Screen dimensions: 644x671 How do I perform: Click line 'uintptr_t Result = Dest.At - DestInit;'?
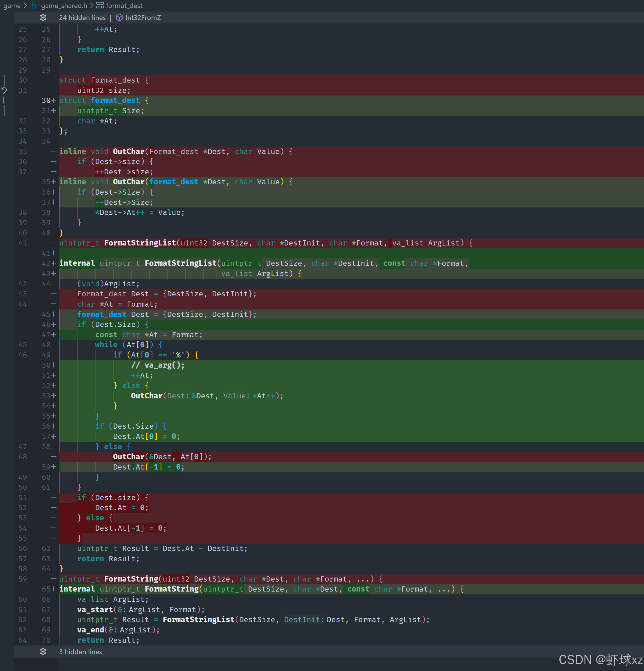(x=162, y=549)
